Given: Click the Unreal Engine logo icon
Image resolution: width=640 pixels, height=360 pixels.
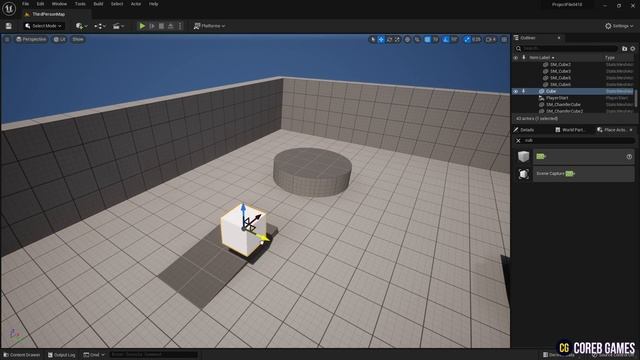Looking at the screenshot, I should click(x=9, y=8).
